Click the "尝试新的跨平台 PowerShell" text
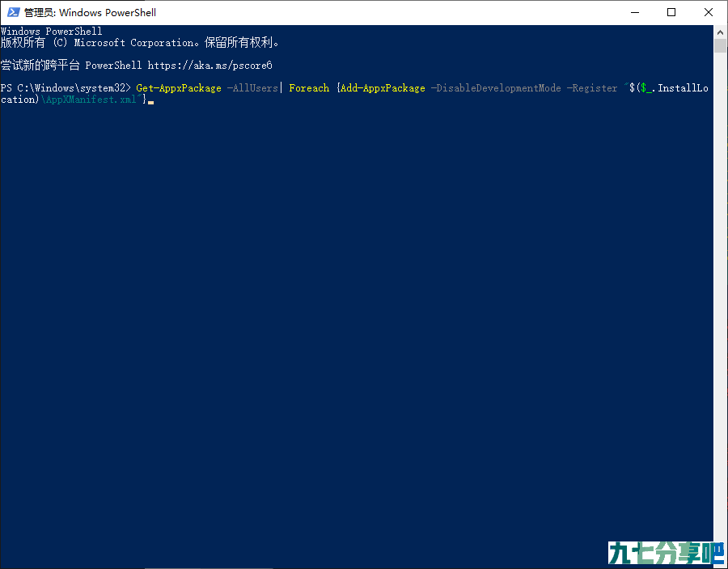The width and height of the screenshot is (728, 569). point(71,66)
